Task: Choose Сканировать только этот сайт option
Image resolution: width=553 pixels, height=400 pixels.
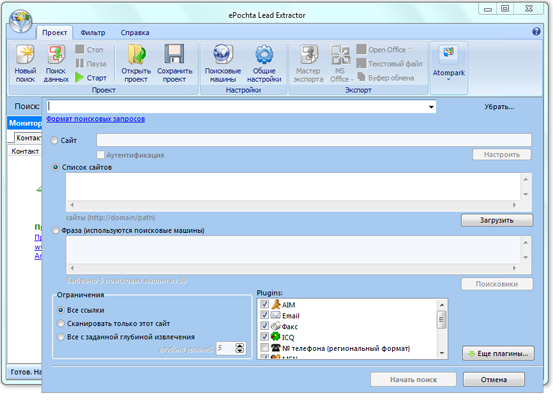Action: tap(61, 323)
